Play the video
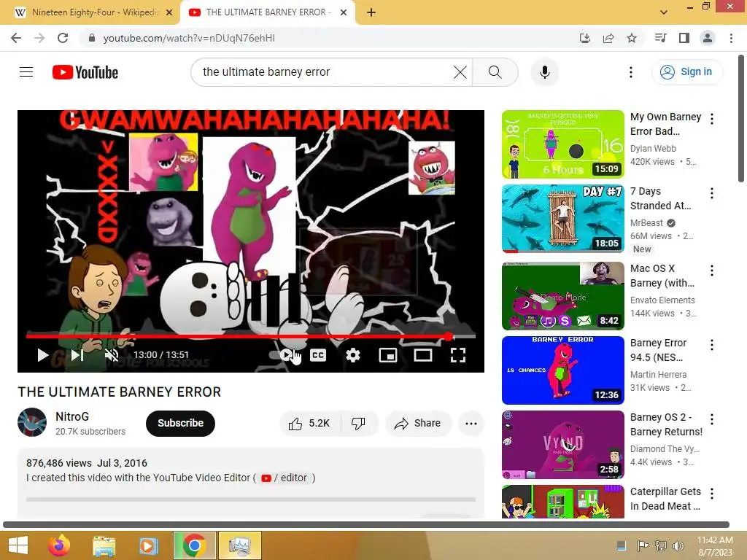747x560 pixels. pos(42,355)
